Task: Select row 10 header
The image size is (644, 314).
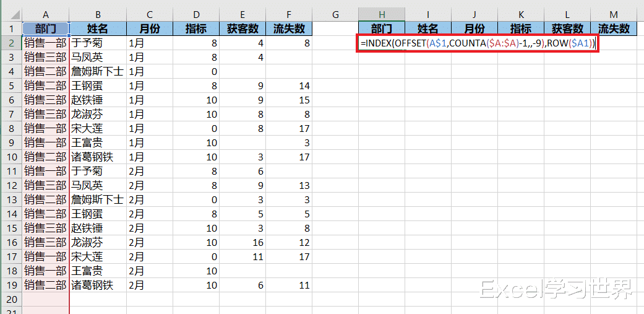Action: [x=11, y=157]
